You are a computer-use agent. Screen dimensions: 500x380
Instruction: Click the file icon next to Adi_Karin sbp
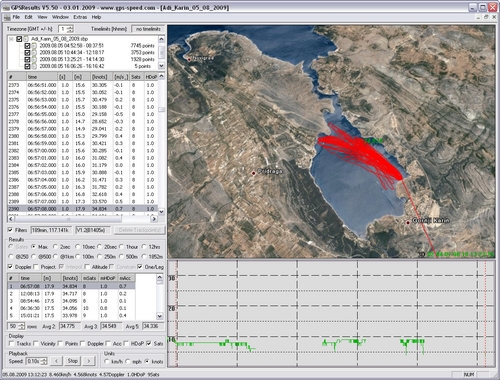tap(26, 39)
